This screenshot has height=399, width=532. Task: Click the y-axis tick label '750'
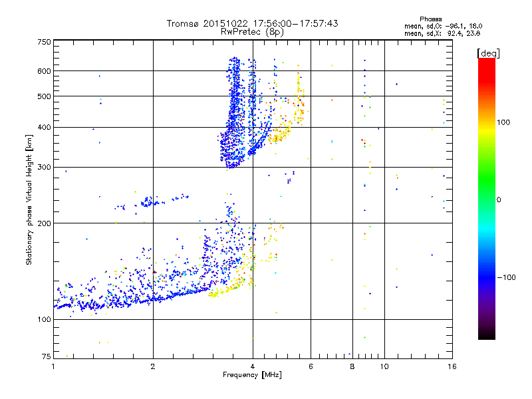(x=44, y=42)
